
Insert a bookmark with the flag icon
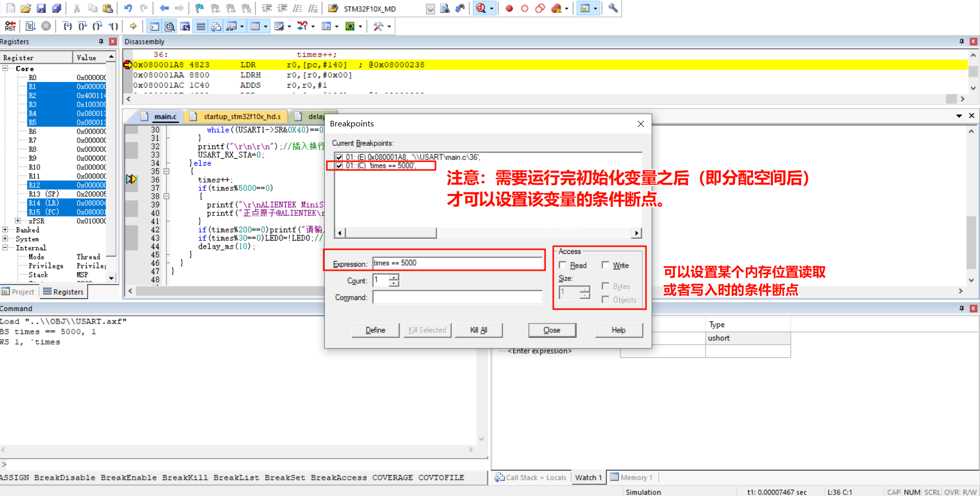pos(200,8)
